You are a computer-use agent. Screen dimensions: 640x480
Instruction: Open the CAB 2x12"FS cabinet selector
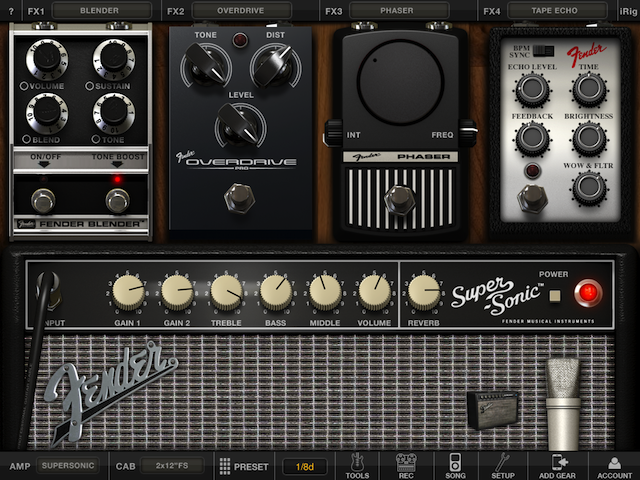tap(172, 466)
